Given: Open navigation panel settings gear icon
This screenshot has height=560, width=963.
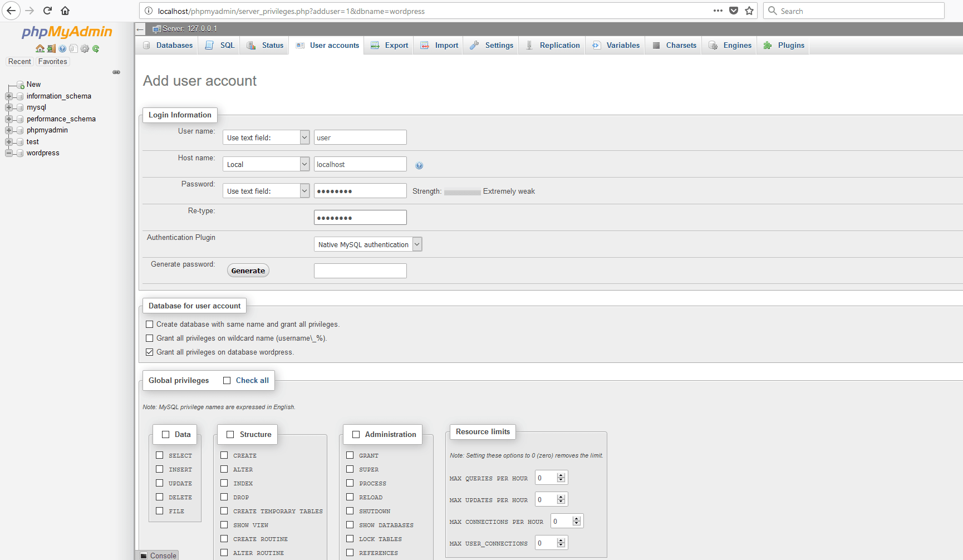Looking at the screenshot, I should pyautogui.click(x=85, y=48).
